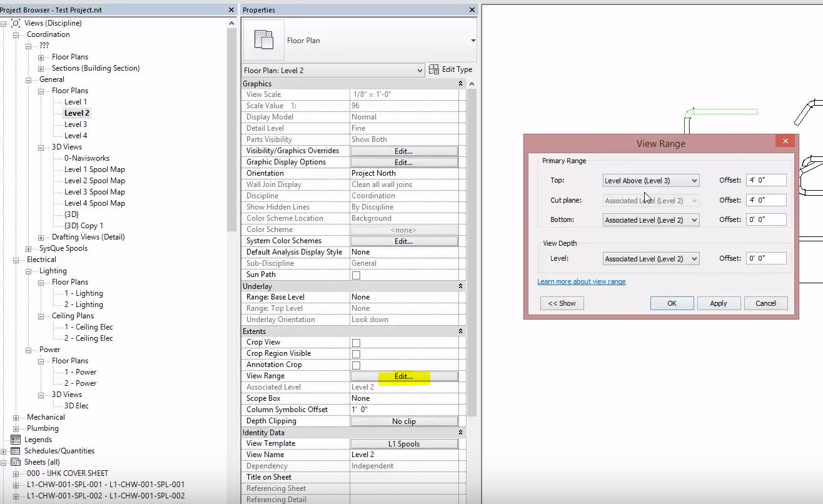Click "Learn more about view range" link
The height and width of the screenshot is (504, 823).
click(582, 281)
